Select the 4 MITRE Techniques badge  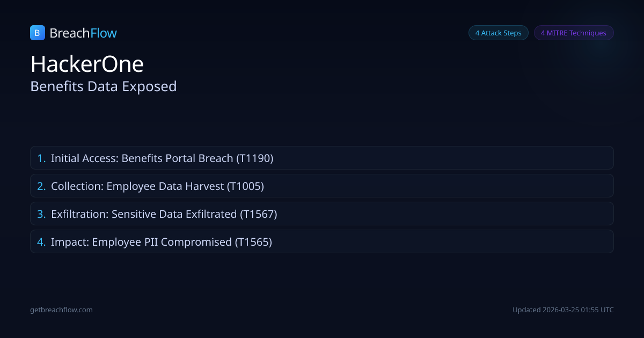click(573, 33)
